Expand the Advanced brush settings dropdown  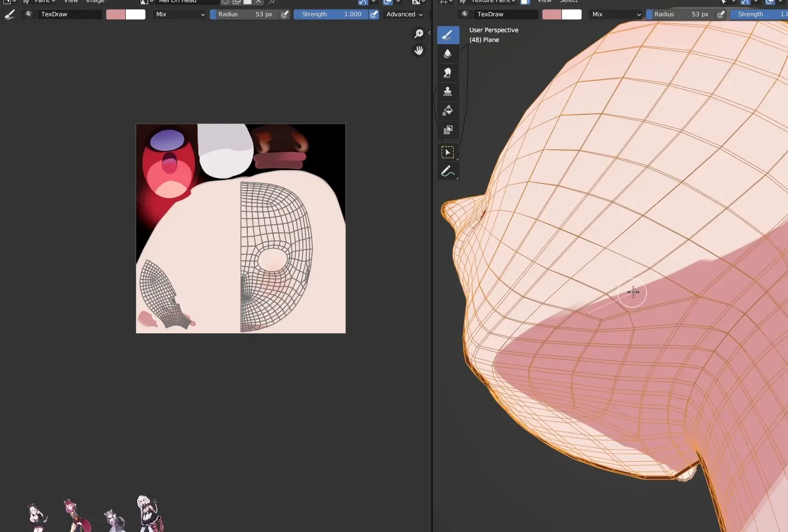point(404,15)
